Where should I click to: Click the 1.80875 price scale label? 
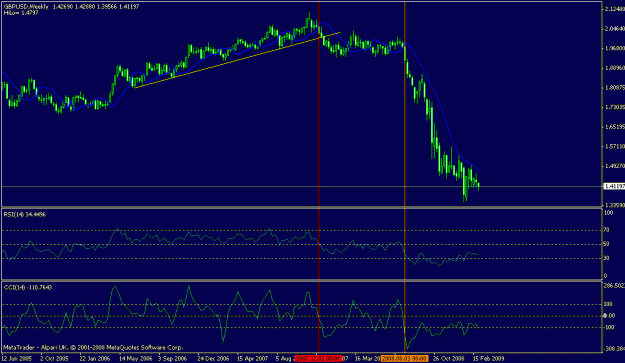click(615, 87)
